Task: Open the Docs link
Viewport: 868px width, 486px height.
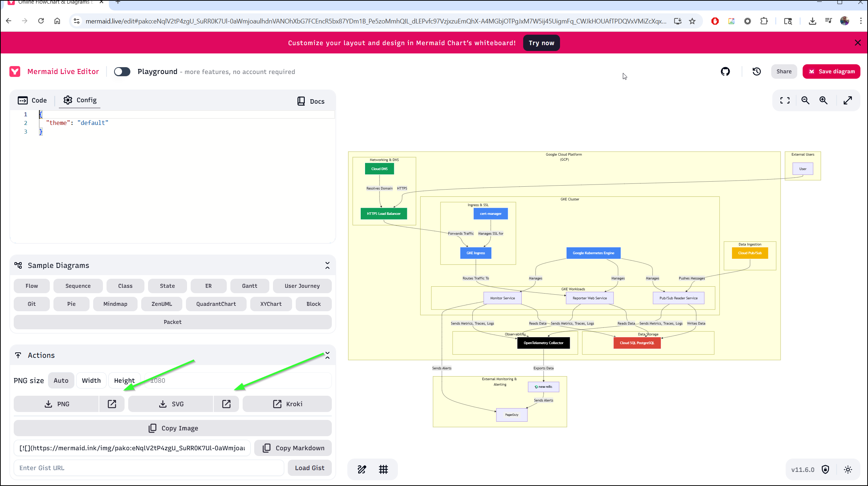Action: (311, 101)
